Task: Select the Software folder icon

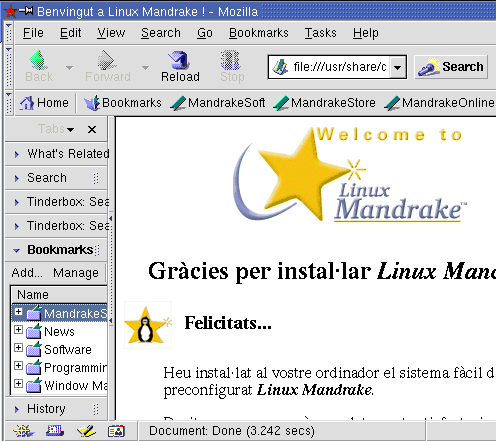Action: click(34, 349)
